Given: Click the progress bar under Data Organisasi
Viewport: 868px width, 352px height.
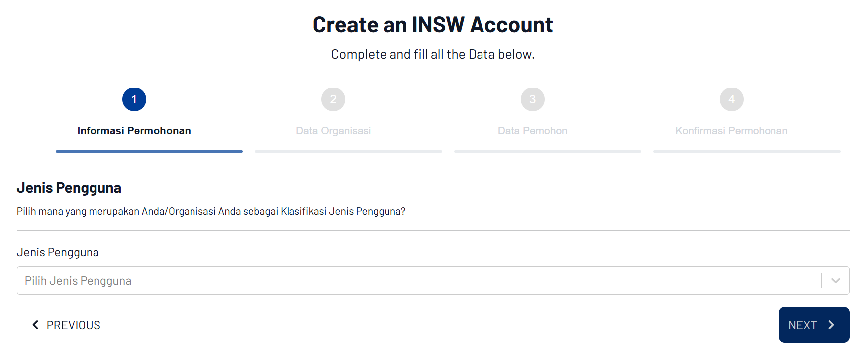Looking at the screenshot, I should tap(348, 151).
